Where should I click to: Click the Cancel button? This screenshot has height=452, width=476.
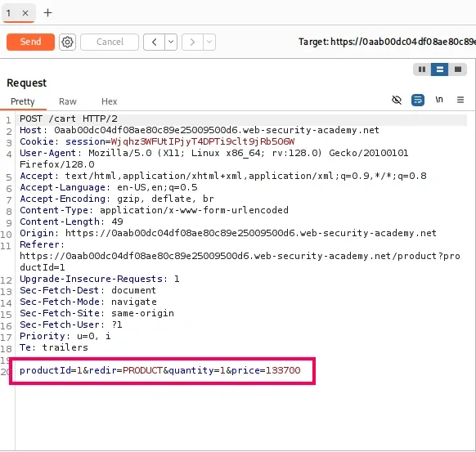tap(110, 42)
